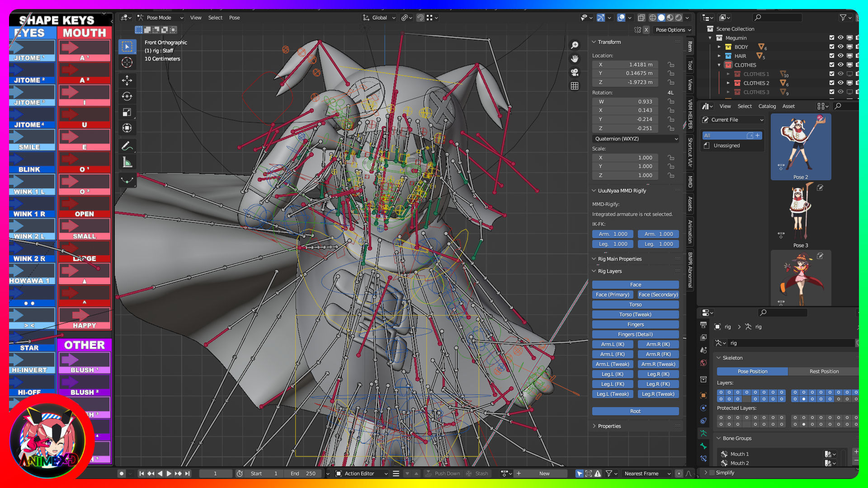
Task: Select the Rotate tool
Action: pos(127,96)
